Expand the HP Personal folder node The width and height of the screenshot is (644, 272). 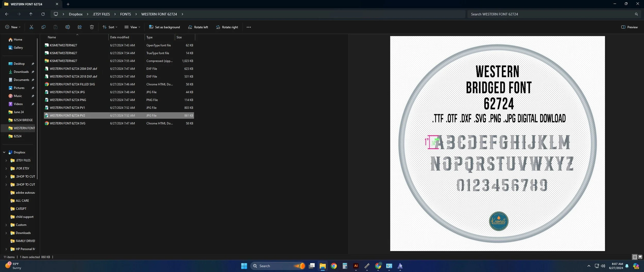[x=6, y=249]
